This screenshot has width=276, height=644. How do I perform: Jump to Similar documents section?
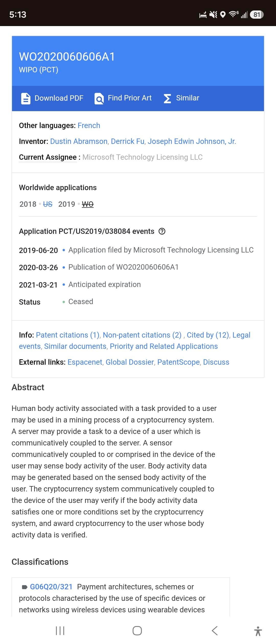[x=75, y=346]
